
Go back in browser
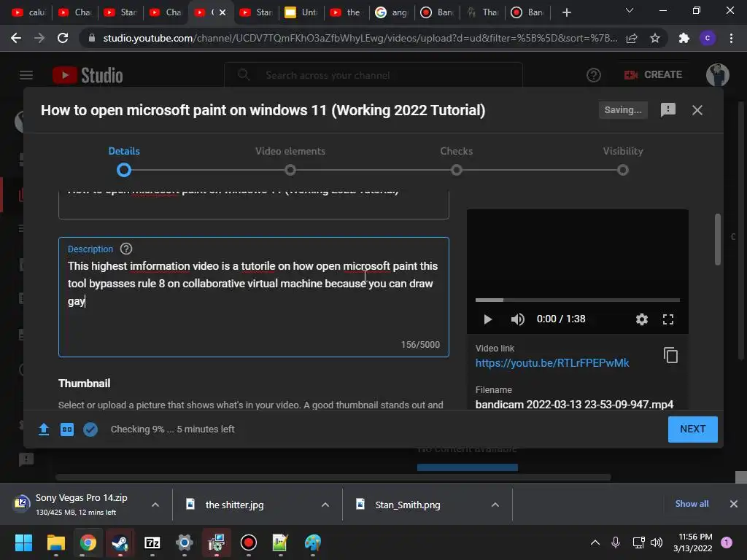click(16, 38)
